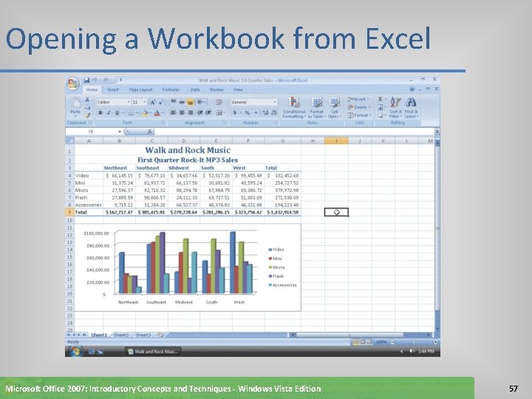Click the Font Color red A swatch
This screenshot has width=532, height=399.
pos(157,112)
